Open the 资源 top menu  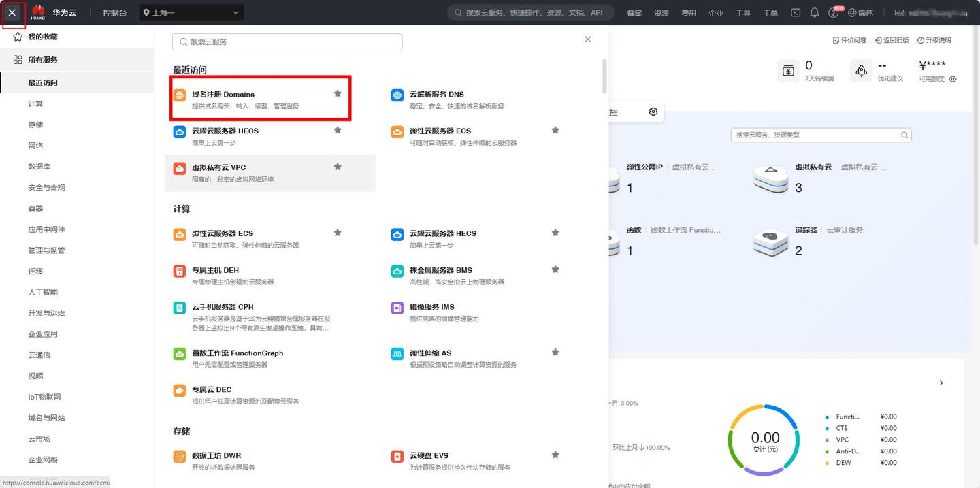[x=661, y=13]
